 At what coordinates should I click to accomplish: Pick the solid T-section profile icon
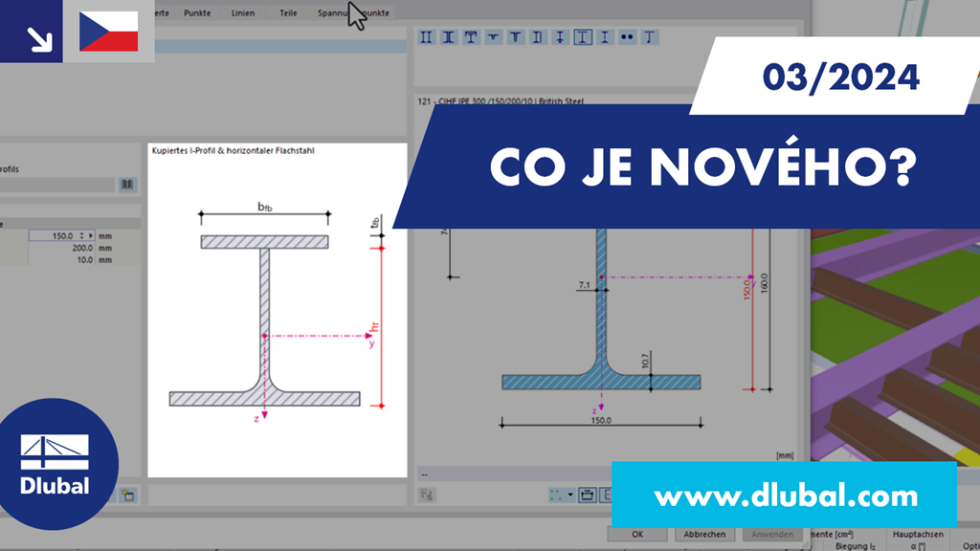point(516,37)
